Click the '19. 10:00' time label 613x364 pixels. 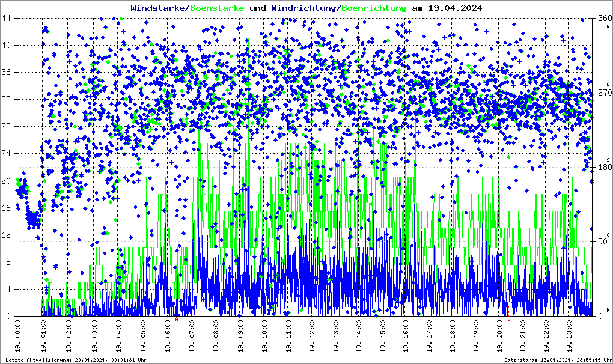(x=265, y=336)
